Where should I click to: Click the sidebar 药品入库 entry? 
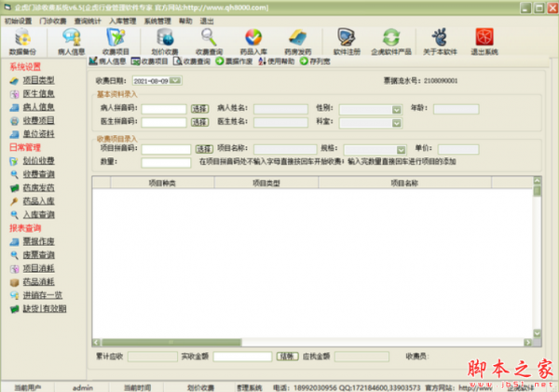pos(38,201)
